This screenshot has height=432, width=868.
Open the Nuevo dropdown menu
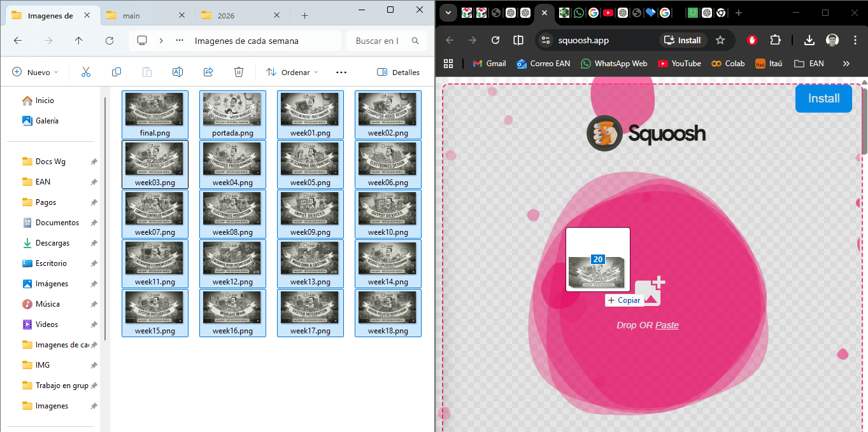pyautogui.click(x=35, y=72)
